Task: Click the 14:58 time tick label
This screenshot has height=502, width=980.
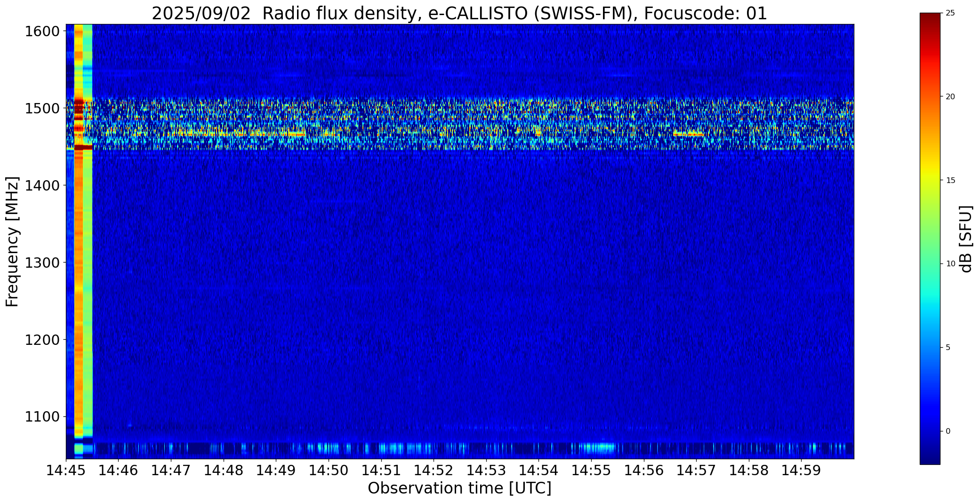Action: coord(749,470)
